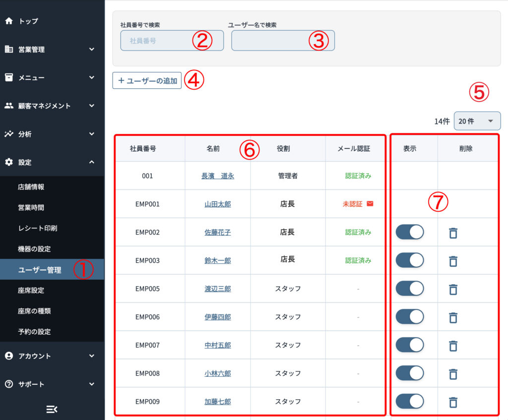Click the settings gear icon beside 設定
Image resolution: width=508 pixels, height=420 pixels.
8,162
